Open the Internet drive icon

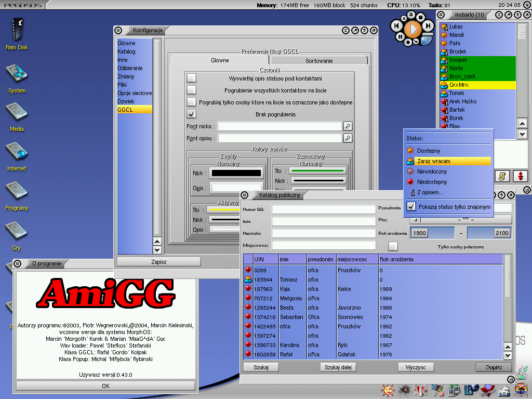pos(17,157)
